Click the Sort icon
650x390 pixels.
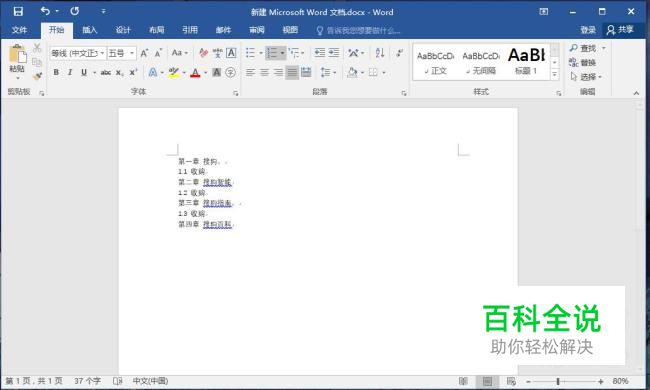(x=380, y=53)
